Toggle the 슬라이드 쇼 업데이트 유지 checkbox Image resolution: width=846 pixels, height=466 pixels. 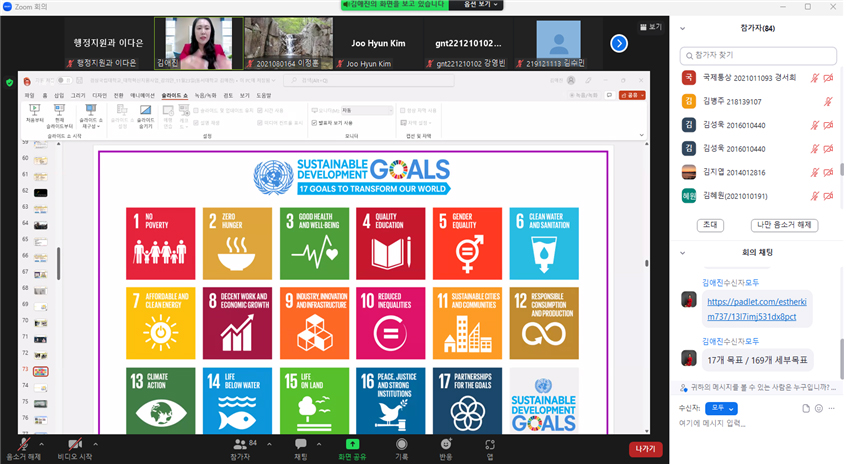196,111
